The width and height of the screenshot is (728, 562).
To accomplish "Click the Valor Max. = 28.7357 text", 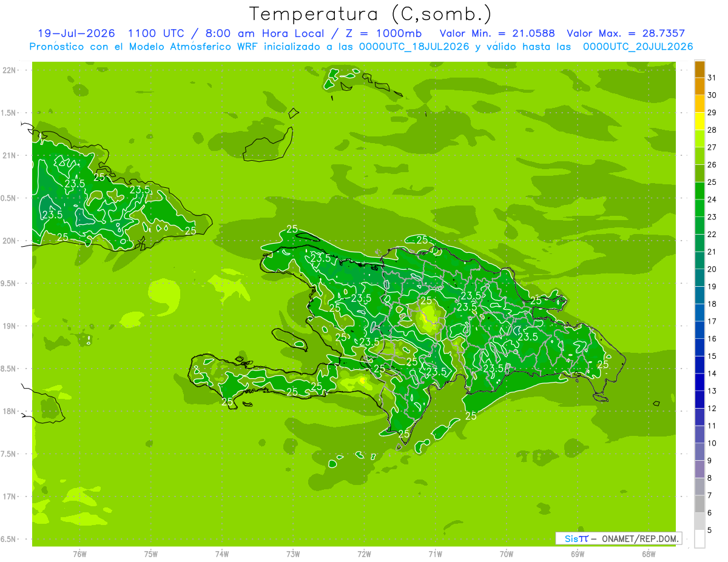I will tap(626, 33).
